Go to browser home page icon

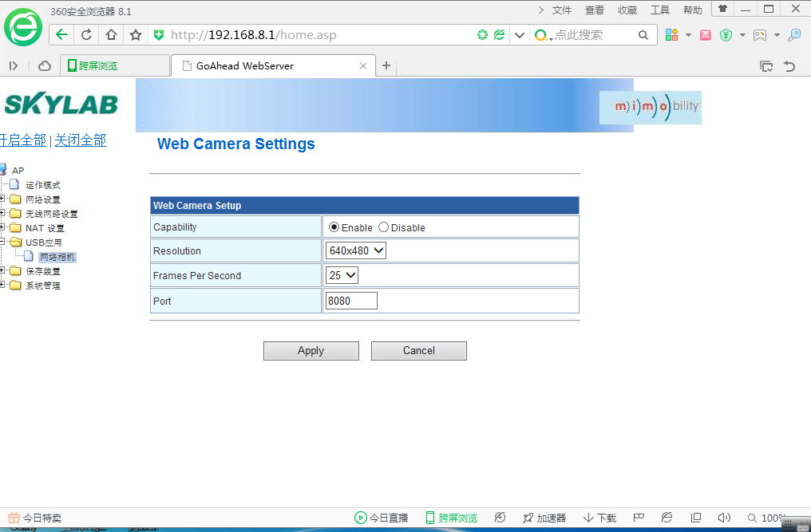111,35
